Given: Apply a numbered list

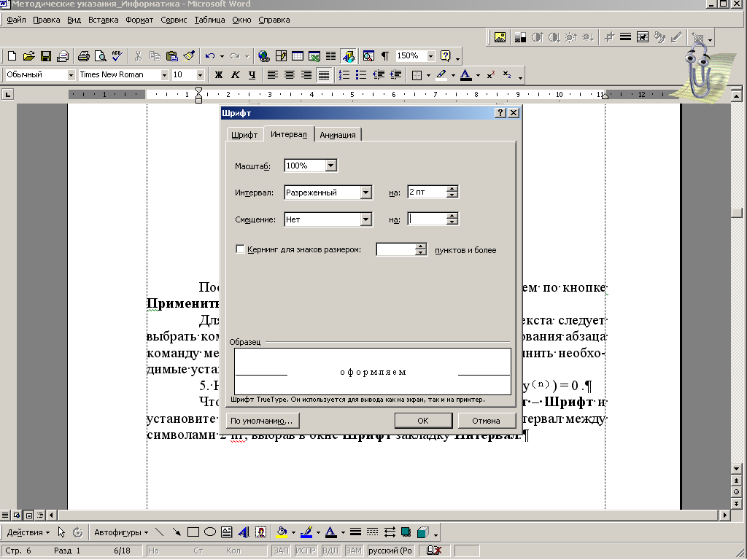Looking at the screenshot, I should [344, 75].
